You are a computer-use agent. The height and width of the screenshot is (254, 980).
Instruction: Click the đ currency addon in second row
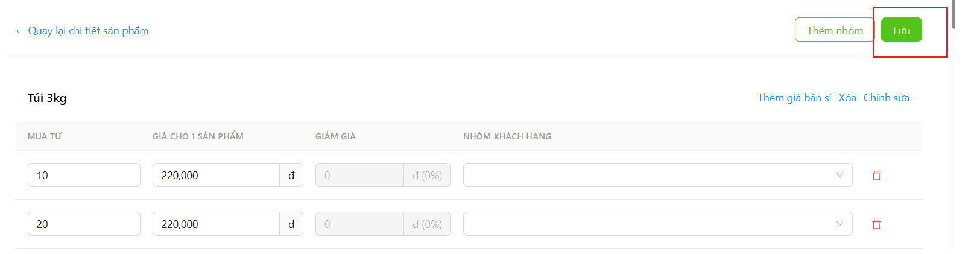click(x=291, y=224)
